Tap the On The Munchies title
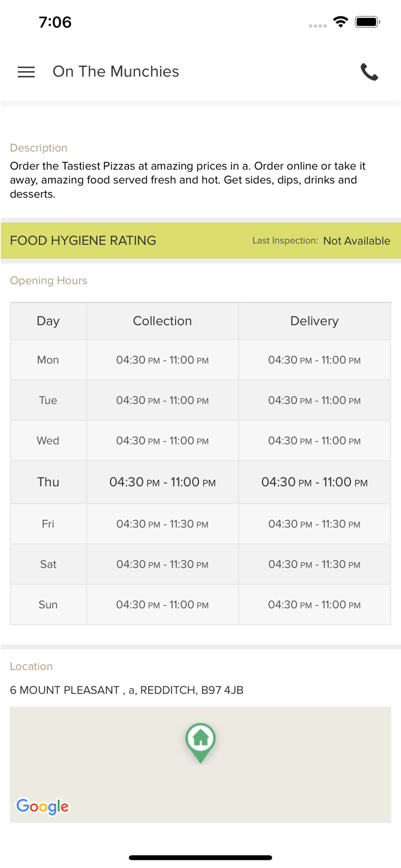This screenshot has height=868, width=401. pyautogui.click(x=116, y=72)
